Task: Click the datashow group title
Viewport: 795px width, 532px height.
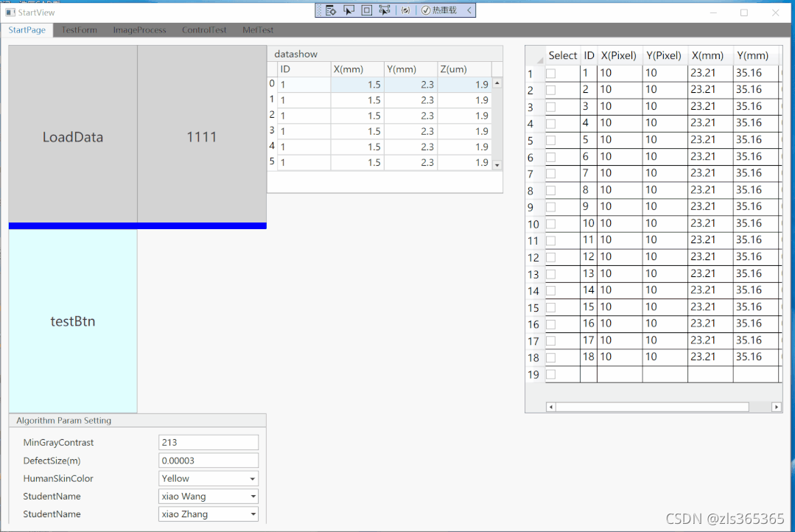Action: click(x=295, y=54)
